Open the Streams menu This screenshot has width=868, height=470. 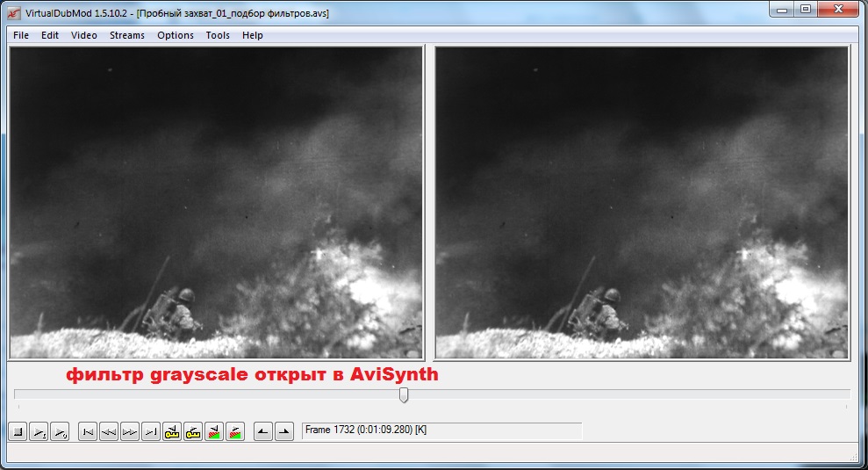pos(126,35)
